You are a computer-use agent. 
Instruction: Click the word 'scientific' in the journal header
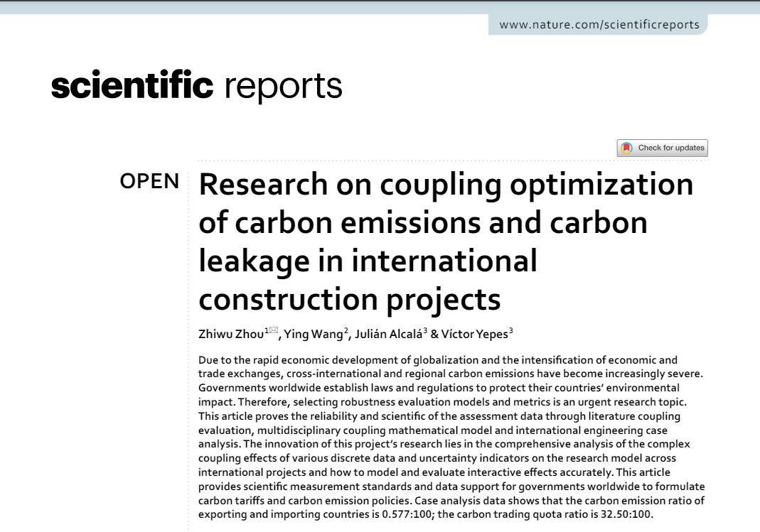pyautogui.click(x=132, y=86)
